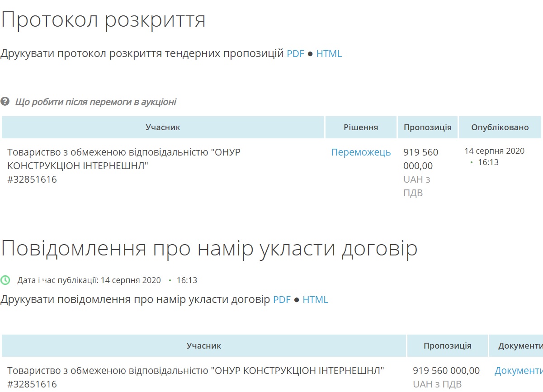Screen dimensions: 543x392
Task: Click 'Учасник' header in the contract notice table
Action: pyautogui.click(x=204, y=346)
